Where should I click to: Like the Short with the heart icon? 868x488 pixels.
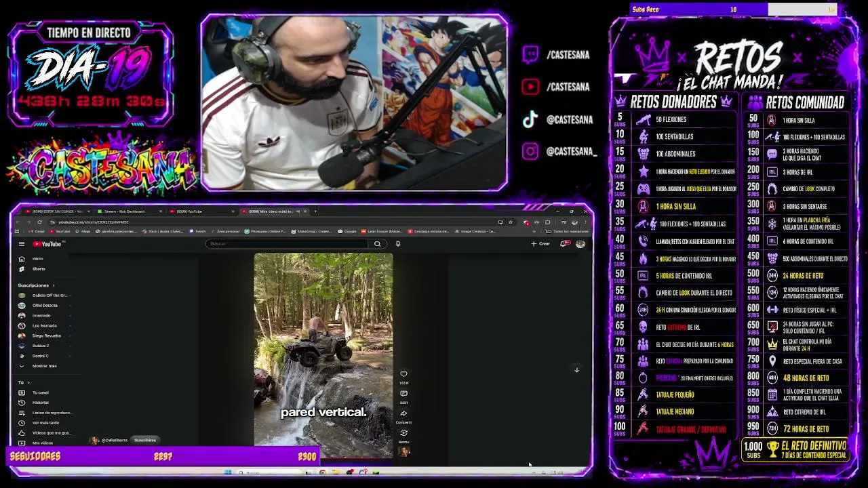[403, 374]
